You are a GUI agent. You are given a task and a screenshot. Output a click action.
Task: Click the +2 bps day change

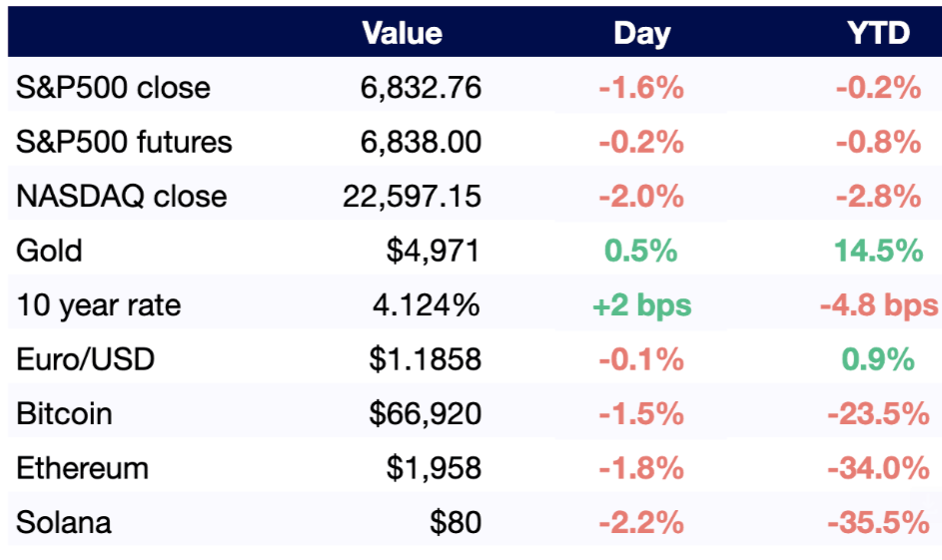pyautogui.click(x=641, y=304)
